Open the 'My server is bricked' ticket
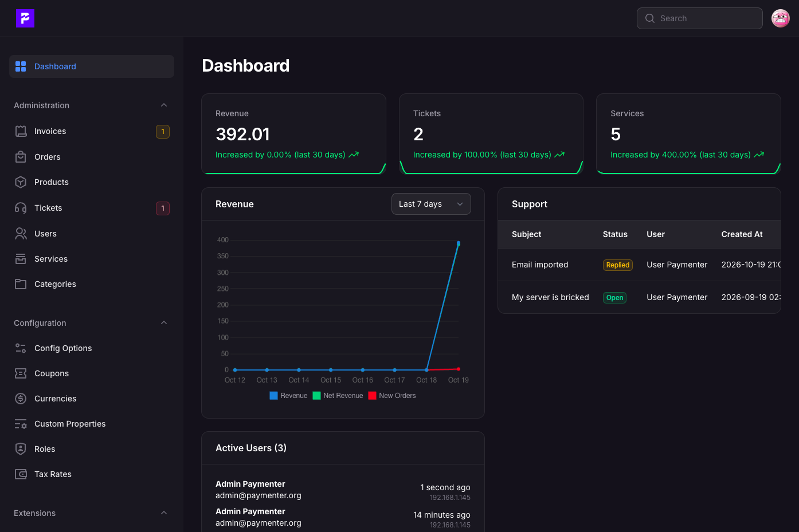Image resolution: width=799 pixels, height=532 pixels. coord(550,297)
